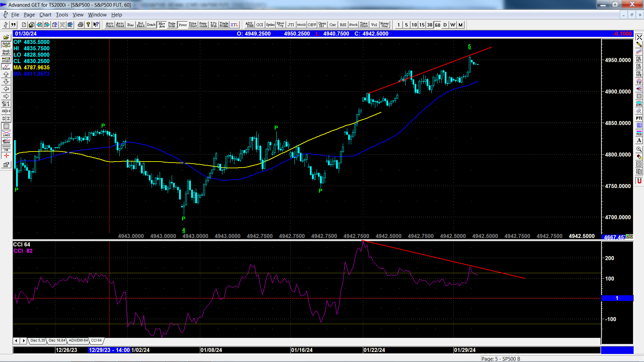Click the save page floppy icon
Screen dimensions: 644x362
coord(32,25)
